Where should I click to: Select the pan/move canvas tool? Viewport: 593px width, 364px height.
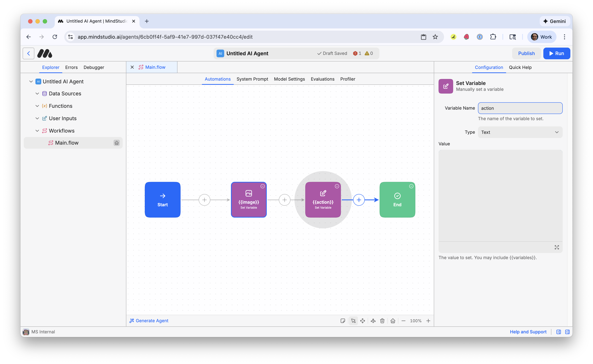tap(362, 321)
